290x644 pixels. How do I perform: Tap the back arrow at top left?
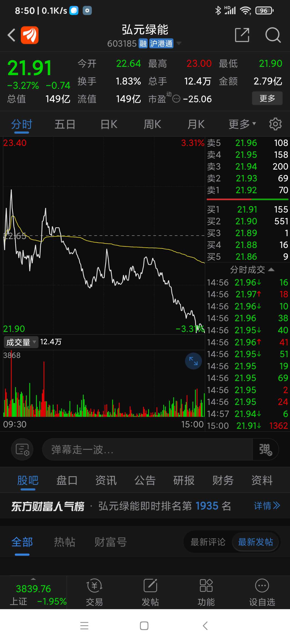[11, 35]
